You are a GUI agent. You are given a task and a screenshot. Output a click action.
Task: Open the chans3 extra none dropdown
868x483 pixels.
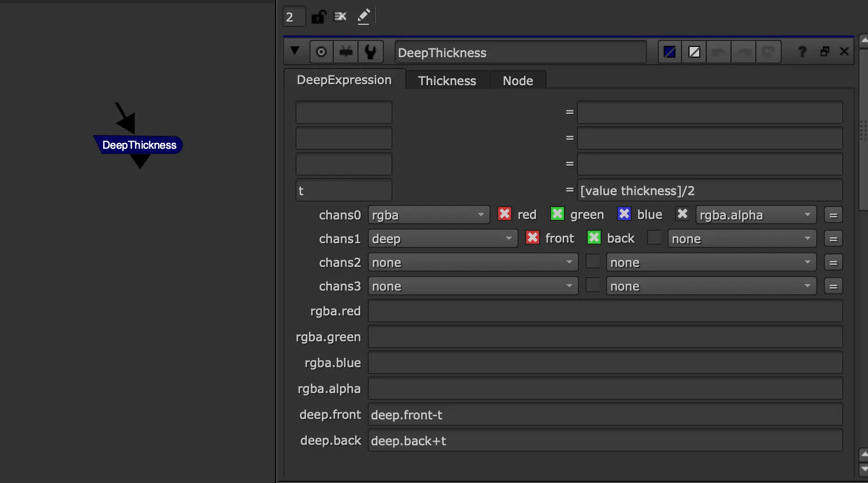point(711,286)
